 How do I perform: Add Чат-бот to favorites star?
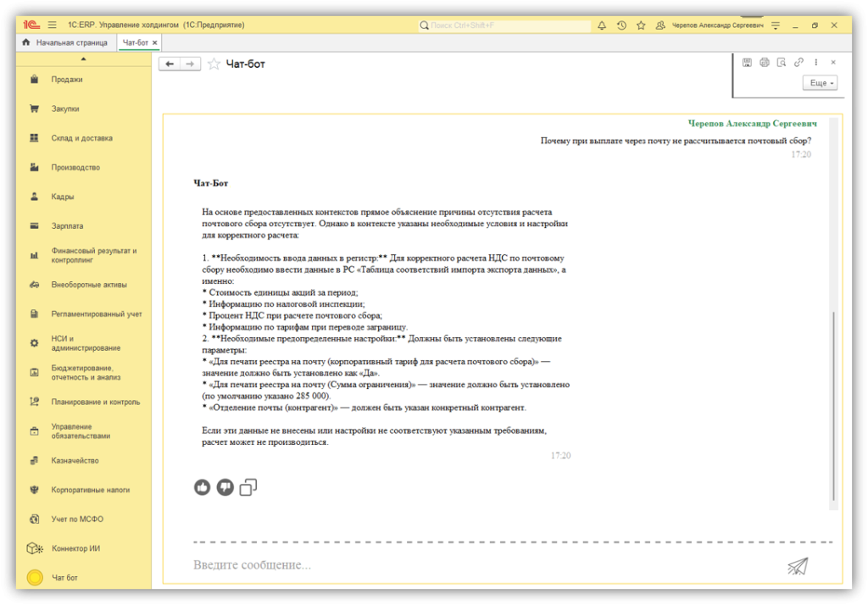(214, 64)
